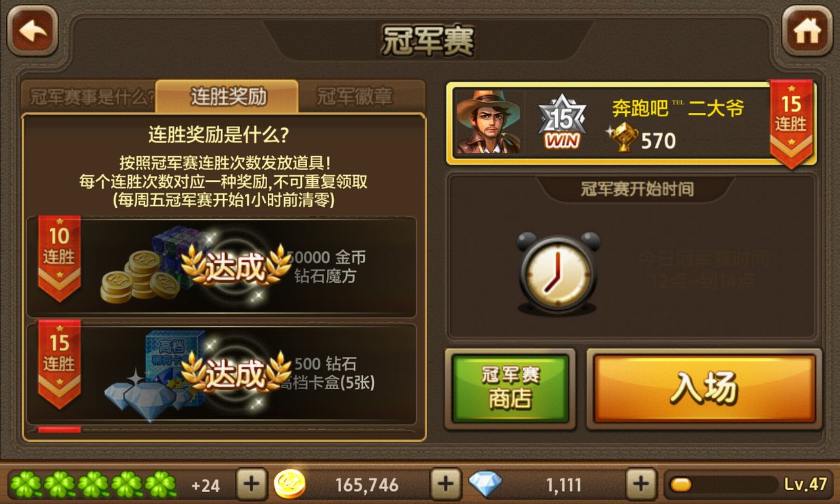Image resolution: width=840 pixels, height=504 pixels.
Task: Tap the diamond currency icon
Action: (485, 484)
